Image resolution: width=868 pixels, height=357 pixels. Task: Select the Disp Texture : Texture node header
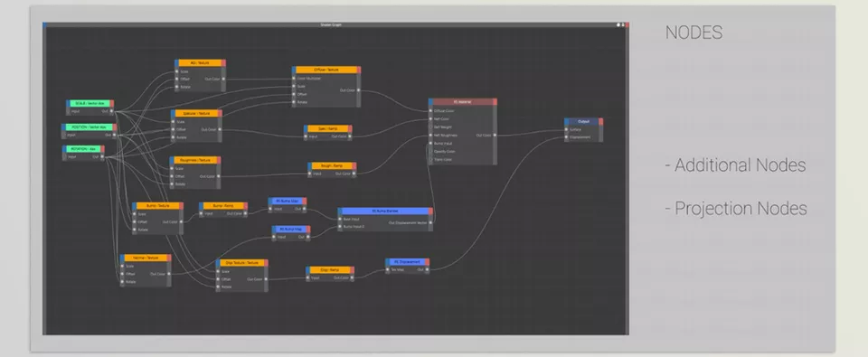[242, 263]
